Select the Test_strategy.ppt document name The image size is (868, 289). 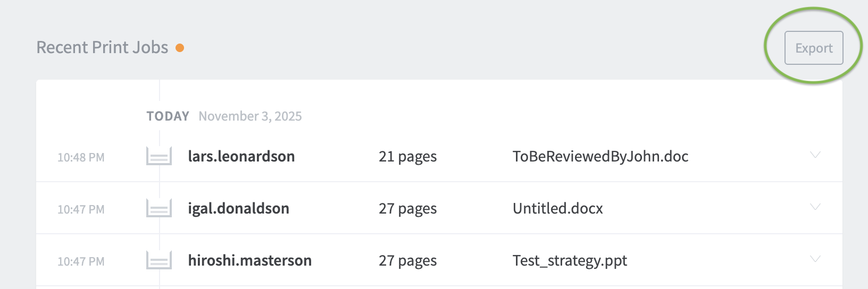click(570, 260)
